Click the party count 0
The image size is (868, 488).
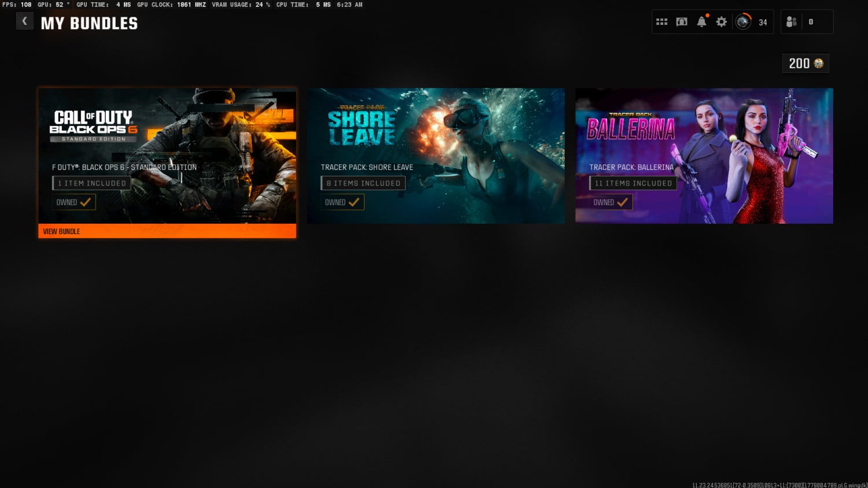tap(811, 22)
